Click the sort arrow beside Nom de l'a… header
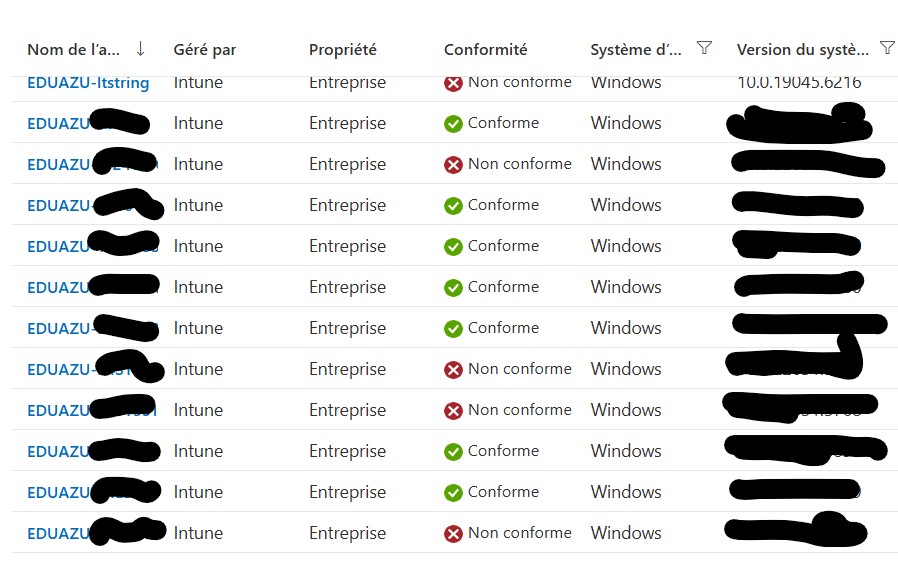898x562 pixels. click(x=140, y=49)
